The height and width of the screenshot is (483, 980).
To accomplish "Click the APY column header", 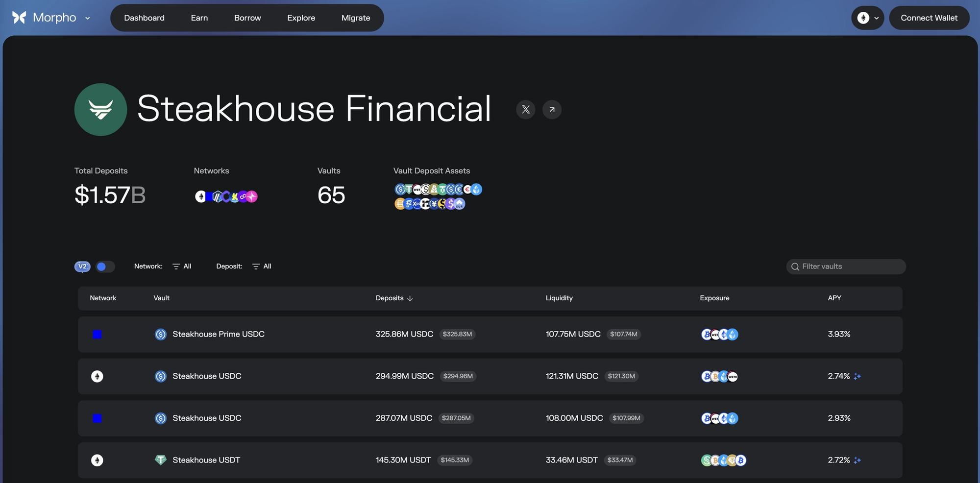I will click(834, 298).
